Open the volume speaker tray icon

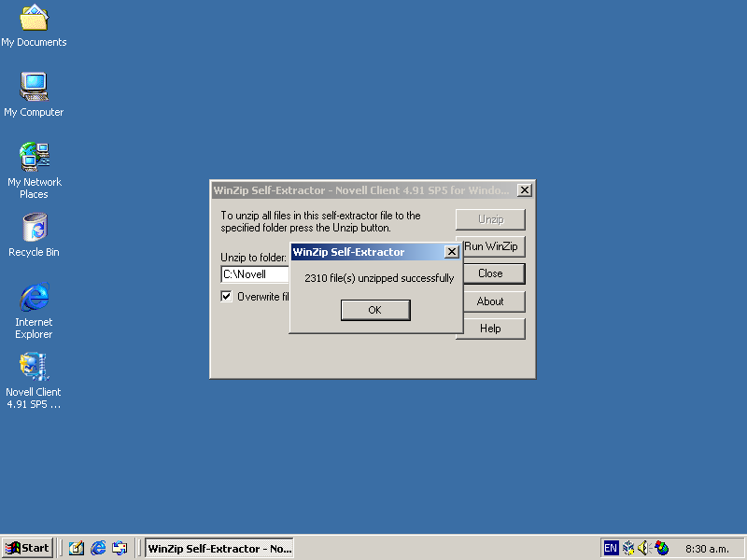pos(644,548)
